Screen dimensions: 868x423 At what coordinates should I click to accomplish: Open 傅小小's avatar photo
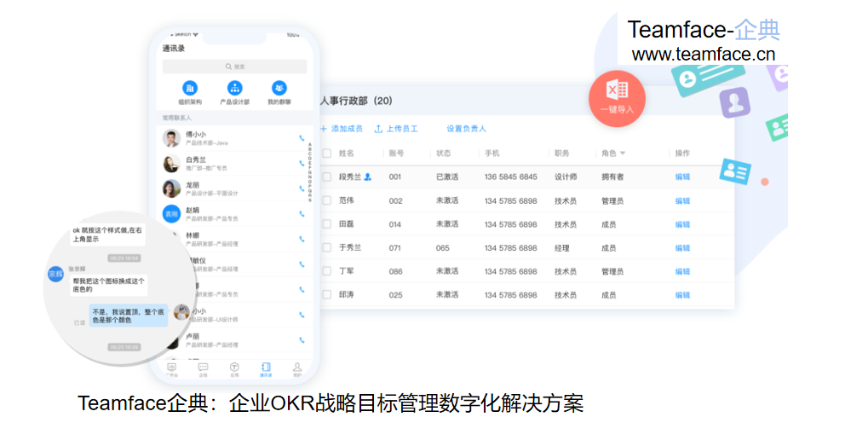tap(171, 138)
